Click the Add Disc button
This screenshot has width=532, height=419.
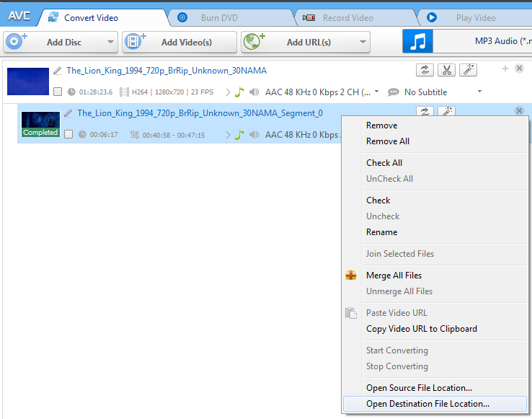point(61,42)
